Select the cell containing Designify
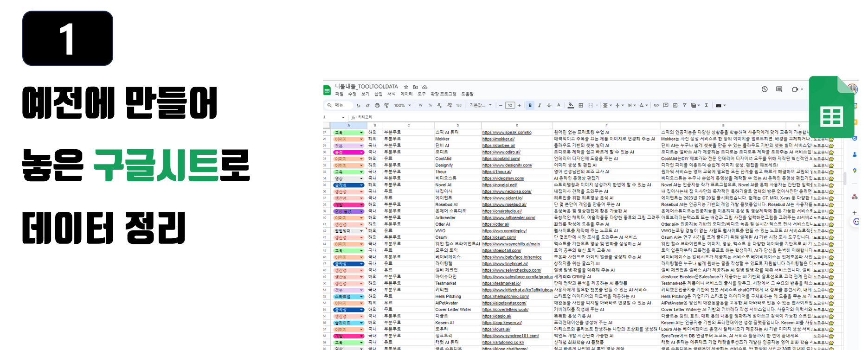Screen dimensions: 868x350 (x=457, y=165)
